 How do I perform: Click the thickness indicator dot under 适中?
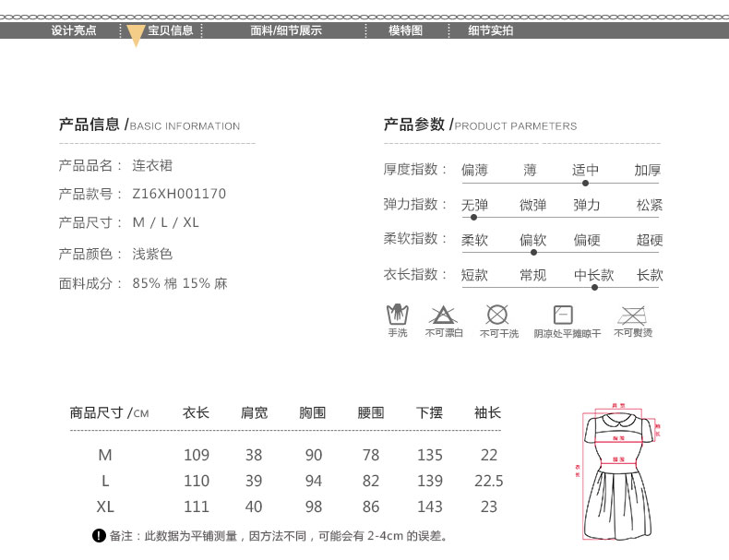point(585,183)
